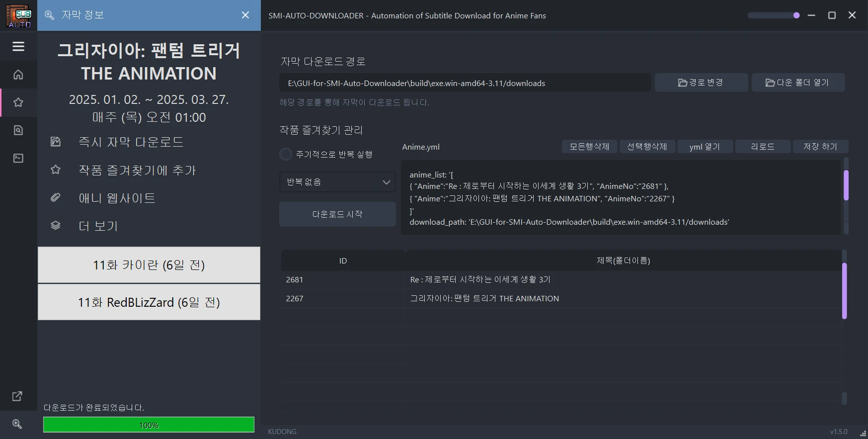Click the external link icon in sidebar
Viewport: 868px width, 439px height.
tap(17, 396)
